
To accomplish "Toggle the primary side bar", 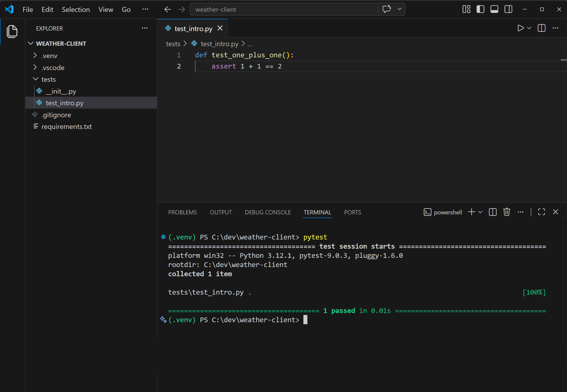I will pos(480,9).
